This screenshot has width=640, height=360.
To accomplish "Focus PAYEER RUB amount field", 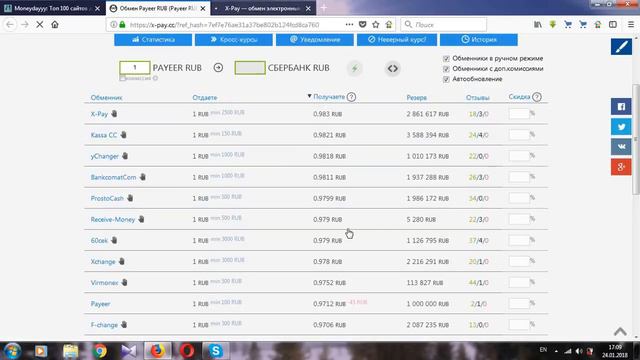I will click(x=135, y=67).
